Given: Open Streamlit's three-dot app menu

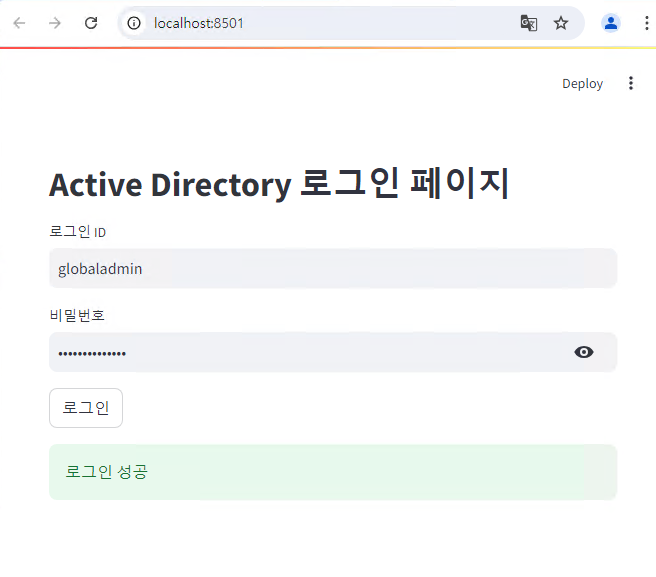Looking at the screenshot, I should click(630, 83).
